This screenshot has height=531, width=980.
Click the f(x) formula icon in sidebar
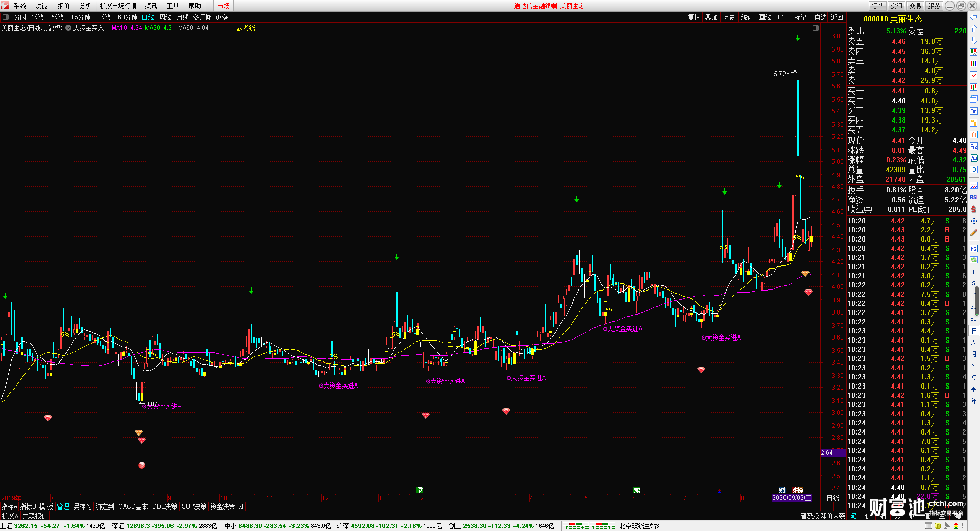coord(973,158)
